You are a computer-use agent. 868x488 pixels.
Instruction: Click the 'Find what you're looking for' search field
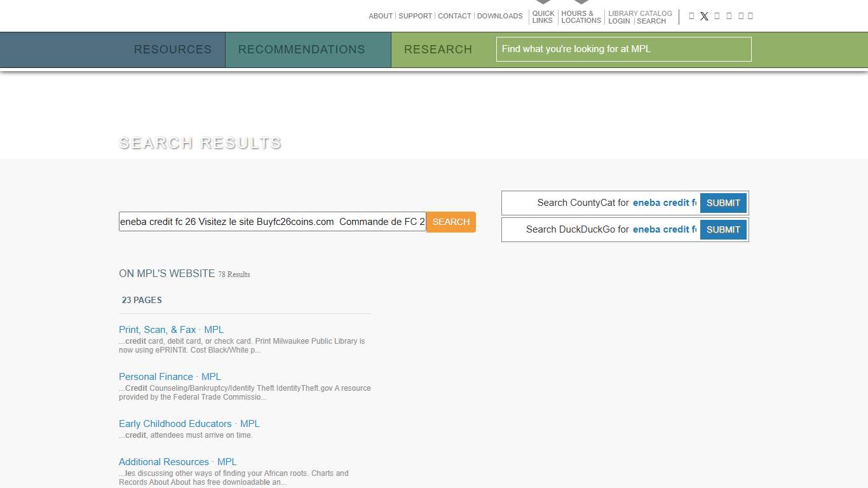(x=623, y=49)
